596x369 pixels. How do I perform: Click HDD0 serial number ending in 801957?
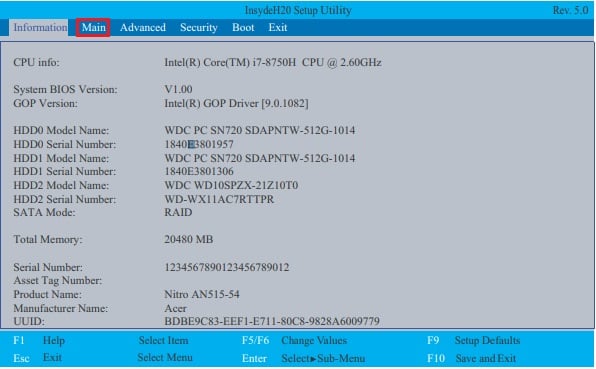coord(199,144)
